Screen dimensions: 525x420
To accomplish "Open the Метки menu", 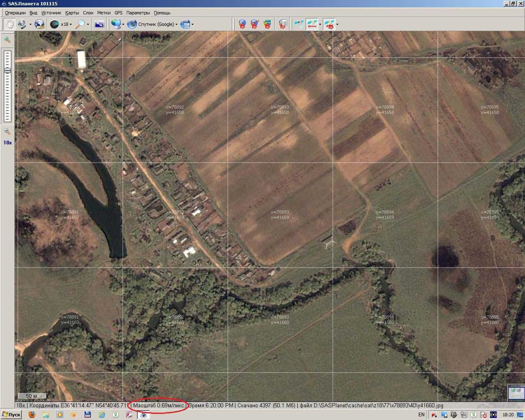I will (104, 13).
